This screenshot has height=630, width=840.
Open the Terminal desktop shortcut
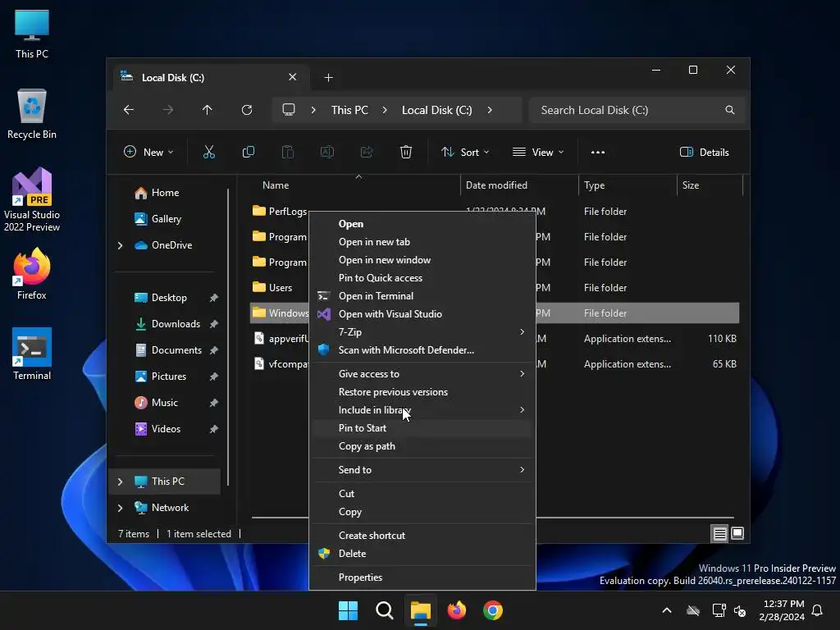tap(32, 354)
